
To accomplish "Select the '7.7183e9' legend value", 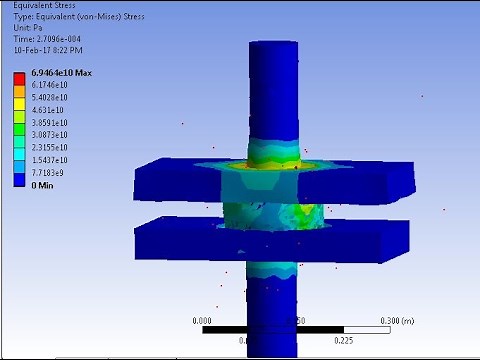I will 47,173.
